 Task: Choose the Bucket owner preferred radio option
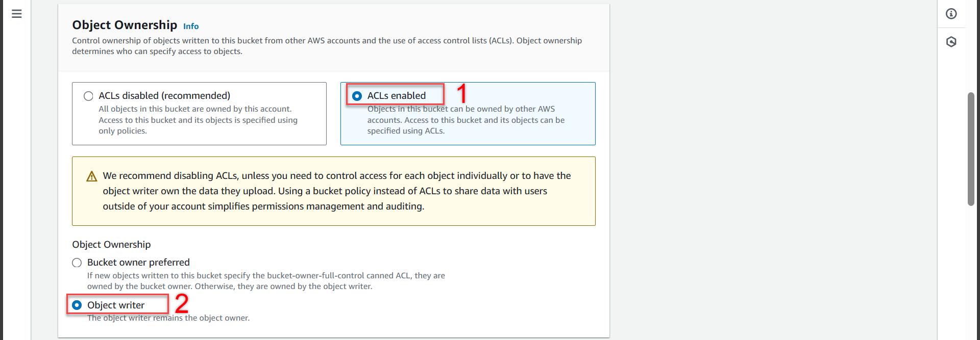point(77,263)
